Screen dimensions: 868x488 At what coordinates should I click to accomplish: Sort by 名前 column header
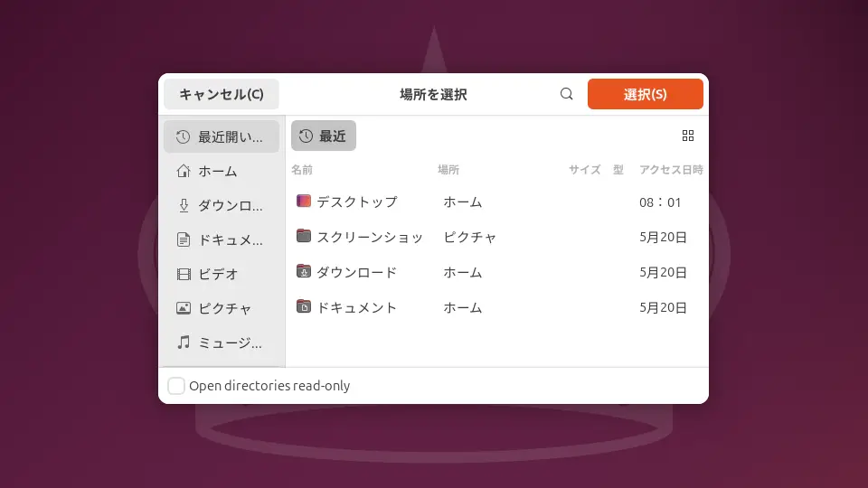tap(302, 170)
